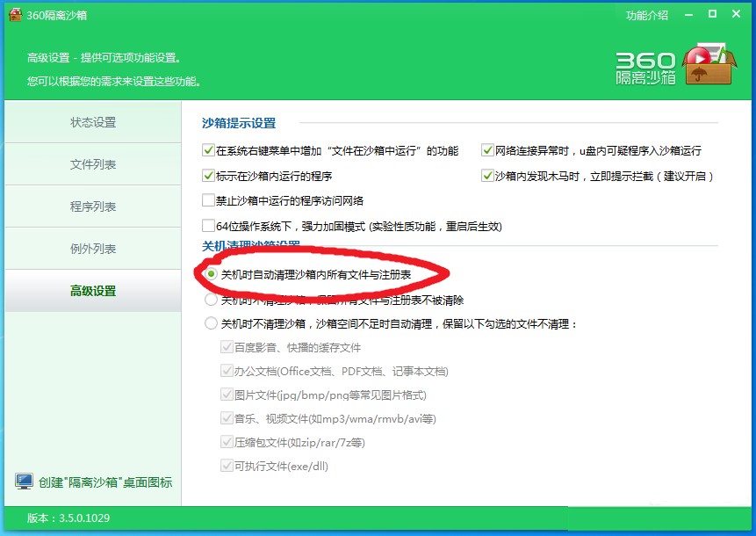This screenshot has width=756, height=536.
Task: Go to the 程序列表 tab
Action: pos(93,206)
